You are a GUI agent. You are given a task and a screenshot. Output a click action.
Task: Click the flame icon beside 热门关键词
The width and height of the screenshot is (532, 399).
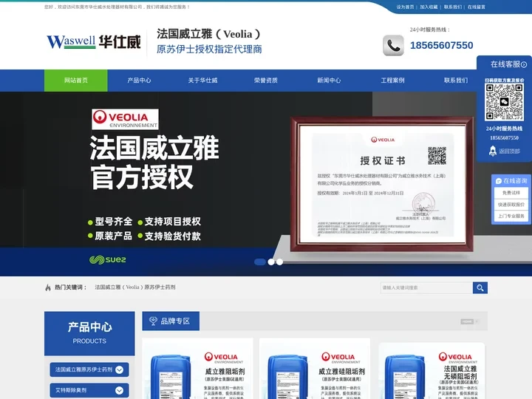tap(48, 287)
